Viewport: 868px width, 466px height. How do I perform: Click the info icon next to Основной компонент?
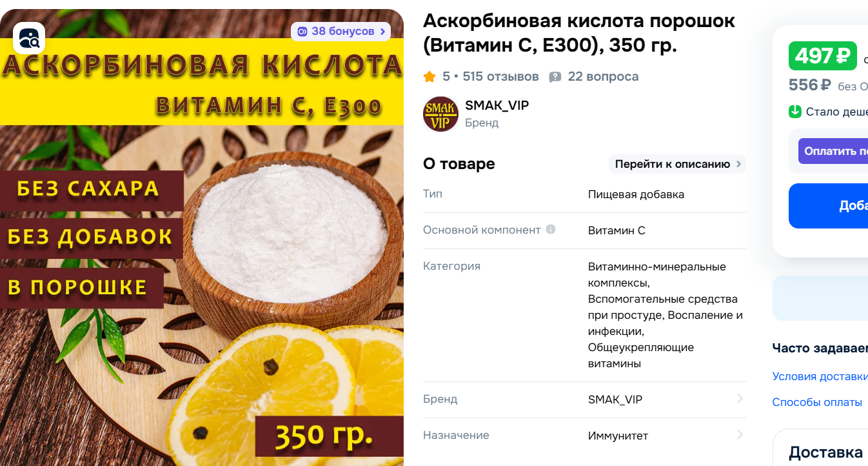[x=551, y=229]
